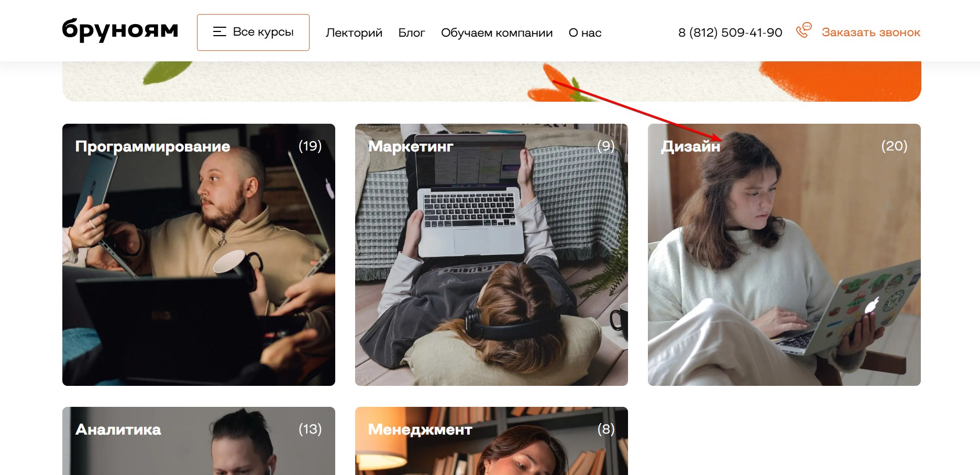Click the Заказать звонок link
The image size is (980, 475).
point(871,33)
